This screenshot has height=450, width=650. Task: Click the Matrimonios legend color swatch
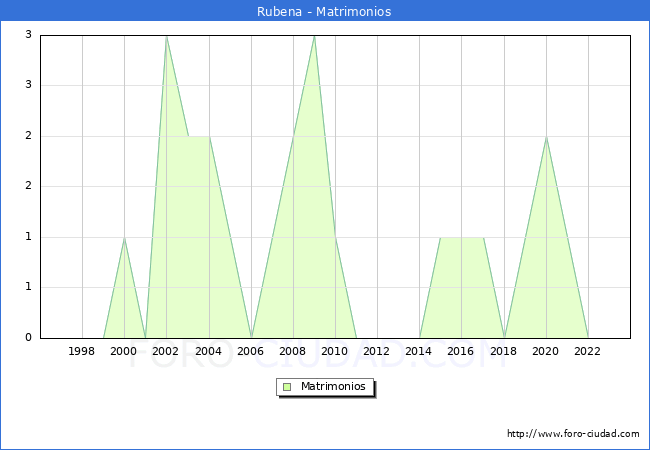287,387
